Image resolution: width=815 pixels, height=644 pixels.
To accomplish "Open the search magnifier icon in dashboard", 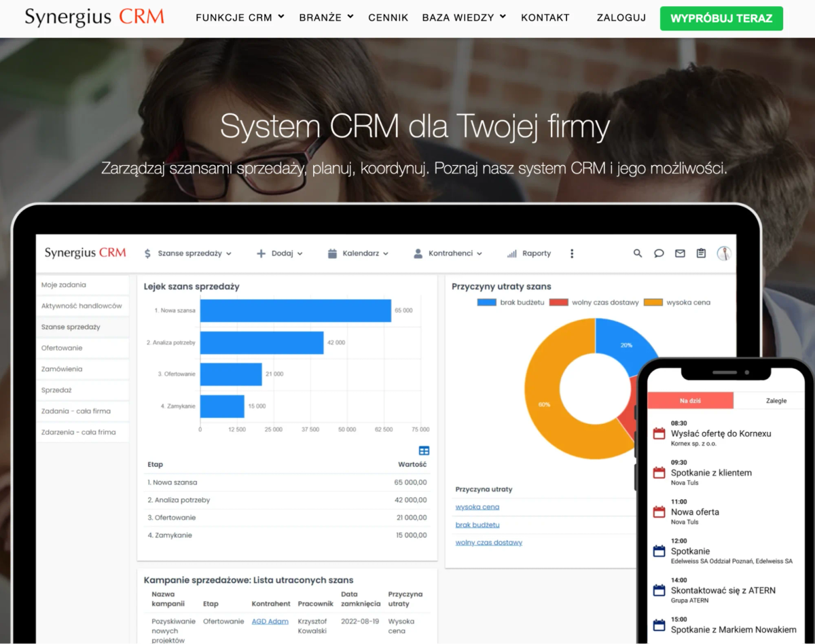I will point(638,253).
